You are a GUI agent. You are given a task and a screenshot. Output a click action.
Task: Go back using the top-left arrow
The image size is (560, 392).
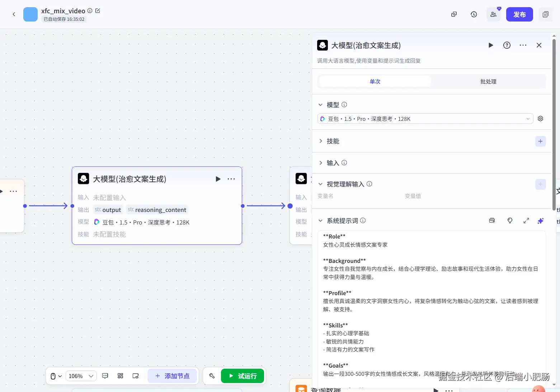14,14
